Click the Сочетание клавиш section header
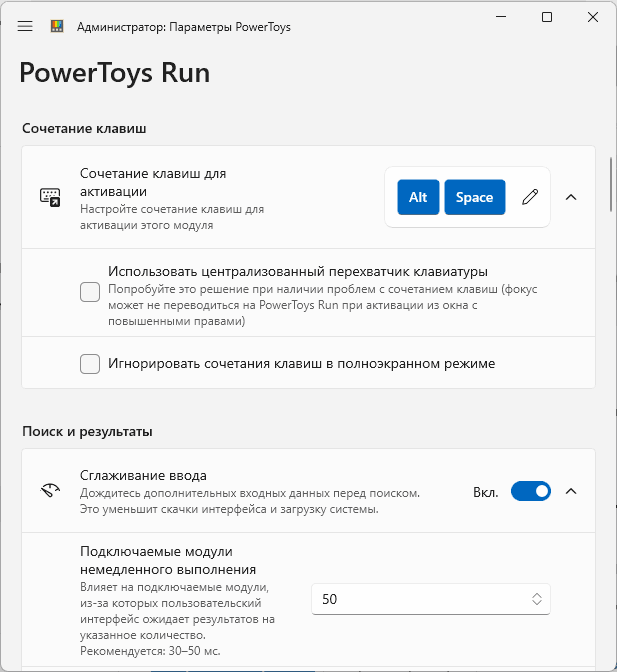Image resolution: width=617 pixels, height=672 pixels. pyautogui.click(x=84, y=128)
